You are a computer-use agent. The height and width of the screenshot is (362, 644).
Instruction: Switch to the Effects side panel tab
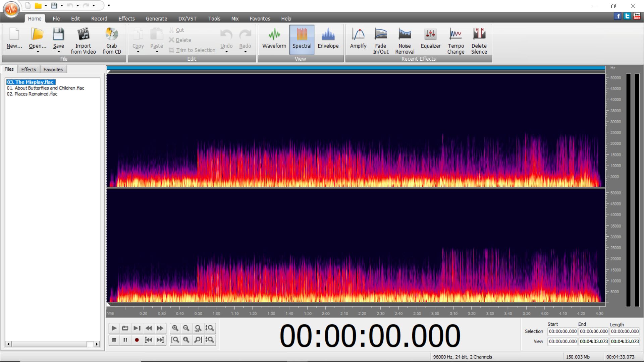click(29, 69)
